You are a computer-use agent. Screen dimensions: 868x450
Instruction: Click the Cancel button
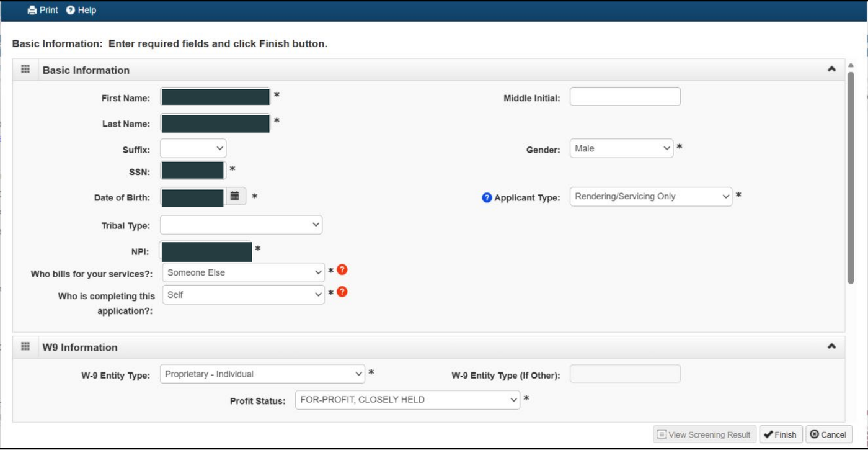[829, 434]
